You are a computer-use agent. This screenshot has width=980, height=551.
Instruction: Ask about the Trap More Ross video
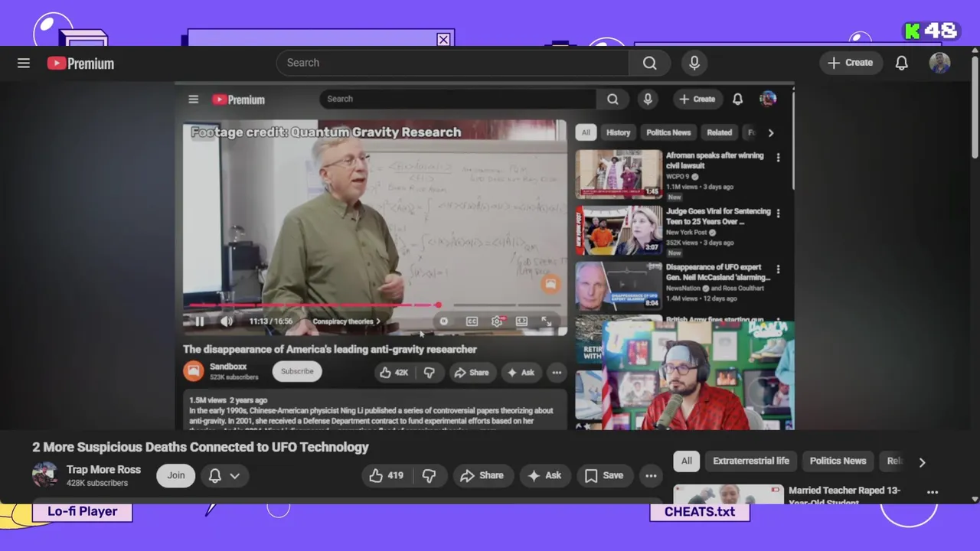tap(544, 475)
